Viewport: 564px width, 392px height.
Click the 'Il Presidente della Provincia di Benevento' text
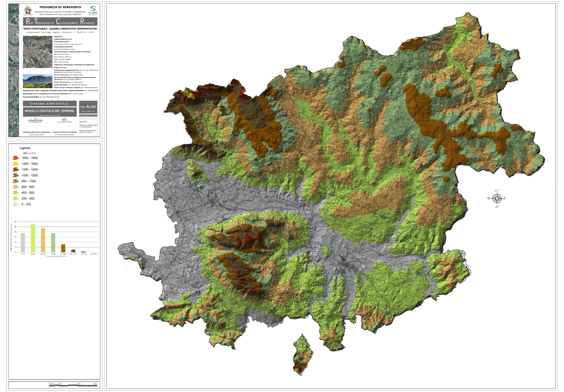pyautogui.click(x=36, y=132)
